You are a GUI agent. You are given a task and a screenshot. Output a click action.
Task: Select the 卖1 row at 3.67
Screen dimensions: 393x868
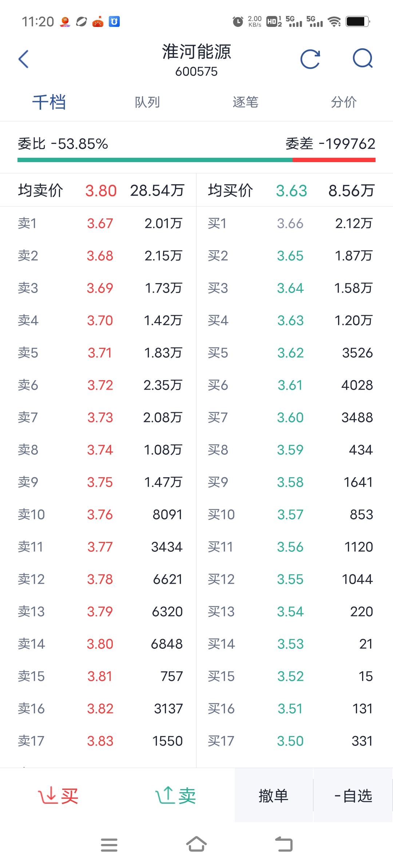98,223
